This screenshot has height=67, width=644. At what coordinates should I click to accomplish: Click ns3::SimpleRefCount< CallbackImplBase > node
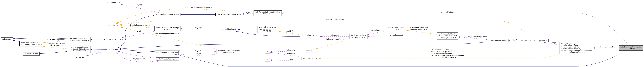click(80, 40)
